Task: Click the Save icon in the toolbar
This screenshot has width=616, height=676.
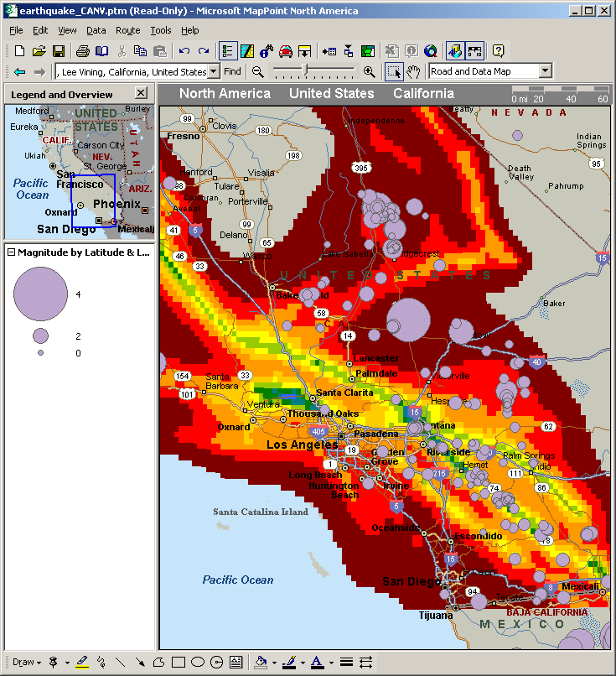Action: click(59, 51)
